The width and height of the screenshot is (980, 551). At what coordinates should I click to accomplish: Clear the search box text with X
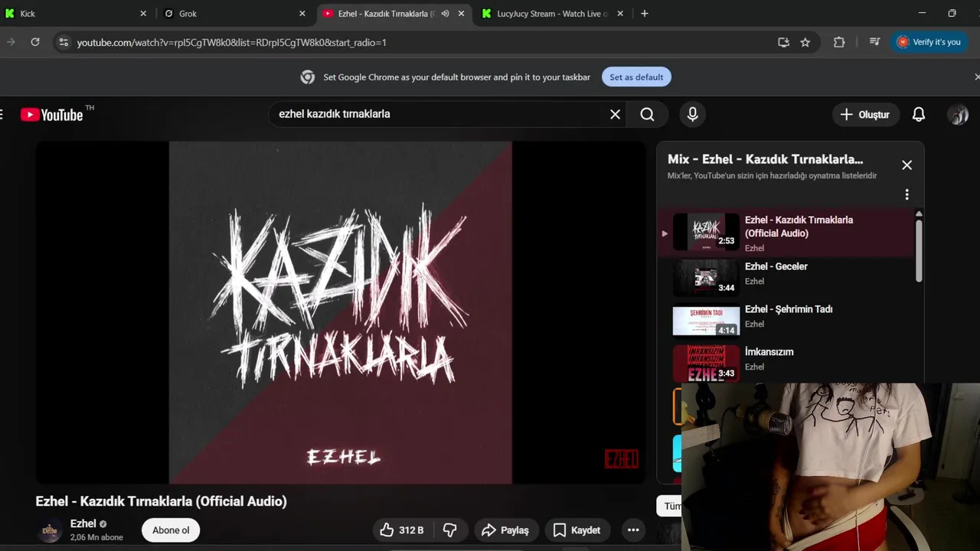pyautogui.click(x=615, y=114)
